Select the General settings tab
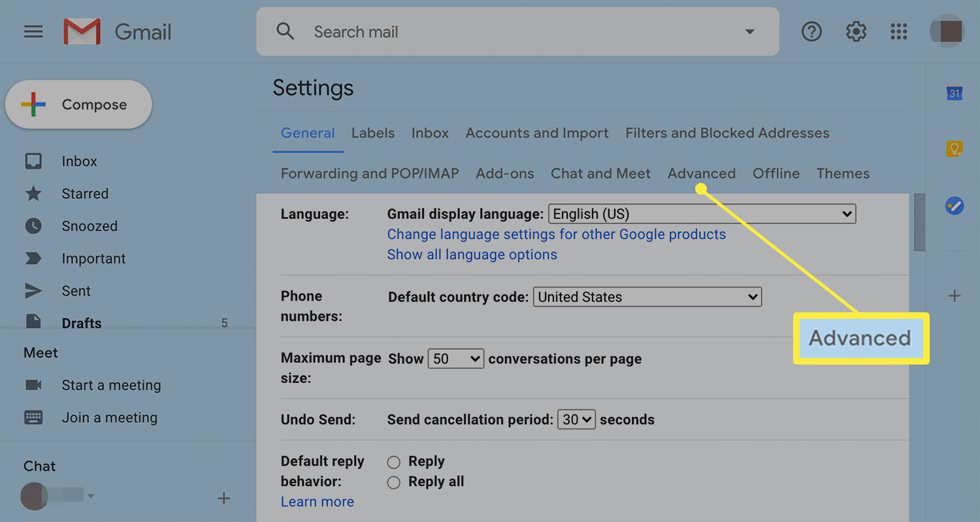 point(308,133)
